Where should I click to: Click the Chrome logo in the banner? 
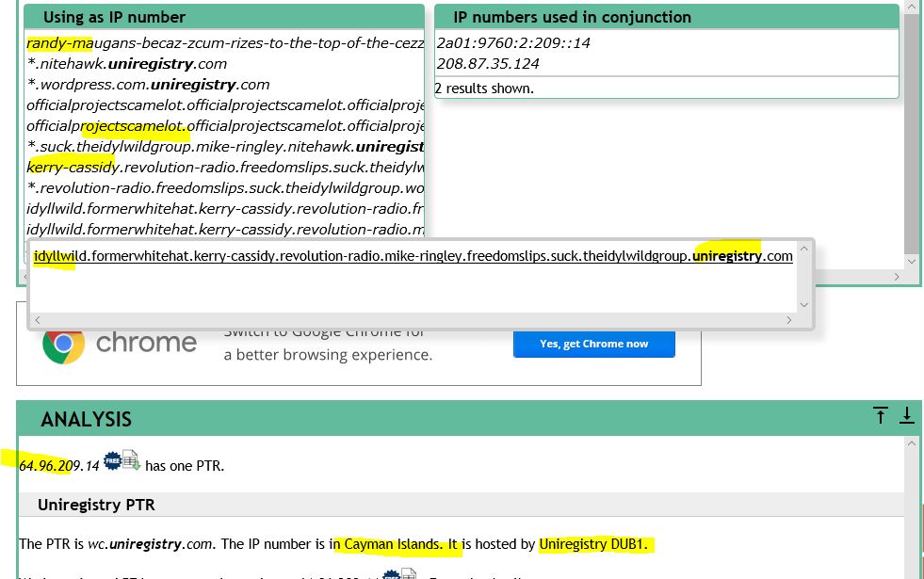(63, 343)
